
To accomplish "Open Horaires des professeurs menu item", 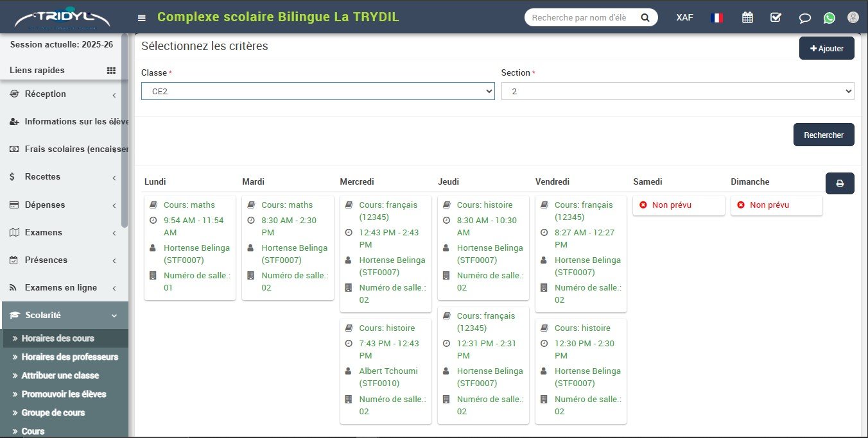I will (69, 357).
